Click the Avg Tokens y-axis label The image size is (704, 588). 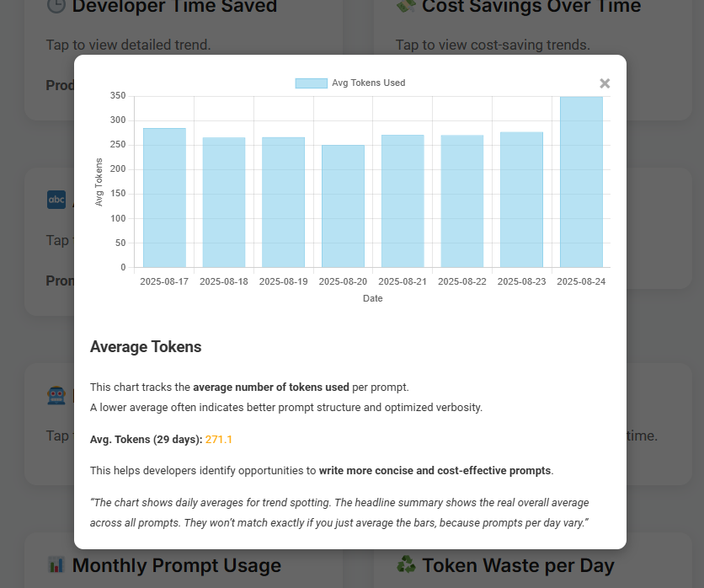click(x=99, y=181)
